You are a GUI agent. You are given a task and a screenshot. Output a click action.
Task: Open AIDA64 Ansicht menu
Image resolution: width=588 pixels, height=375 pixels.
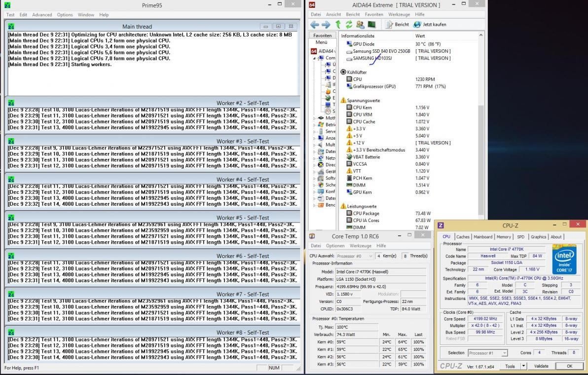[333, 14]
